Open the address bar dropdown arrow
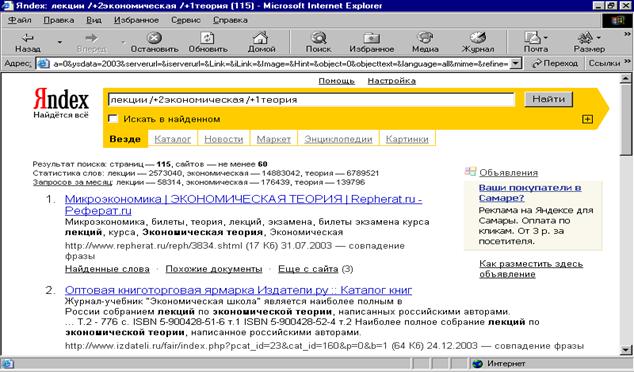This screenshot has width=634, height=372. [515, 63]
